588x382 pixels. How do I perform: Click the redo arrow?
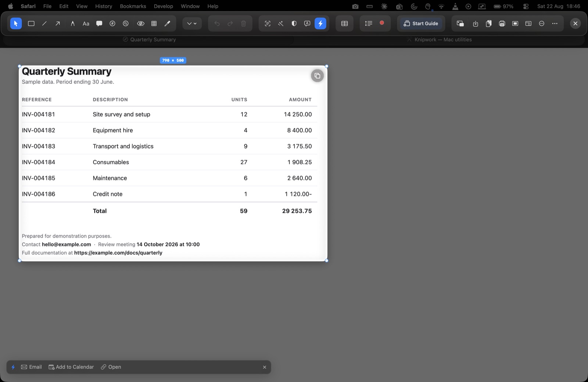pyautogui.click(x=230, y=24)
